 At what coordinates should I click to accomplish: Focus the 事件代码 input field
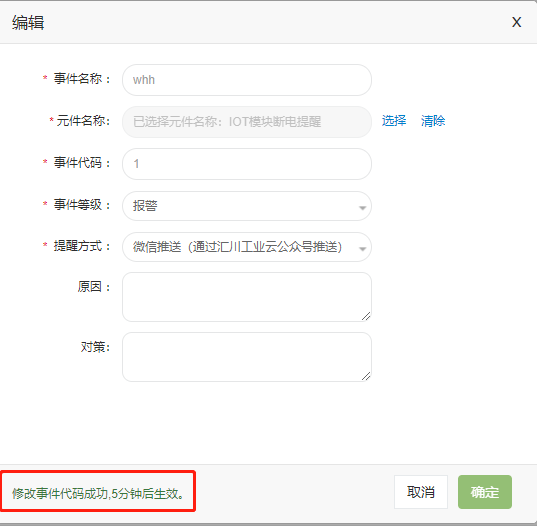click(x=247, y=164)
